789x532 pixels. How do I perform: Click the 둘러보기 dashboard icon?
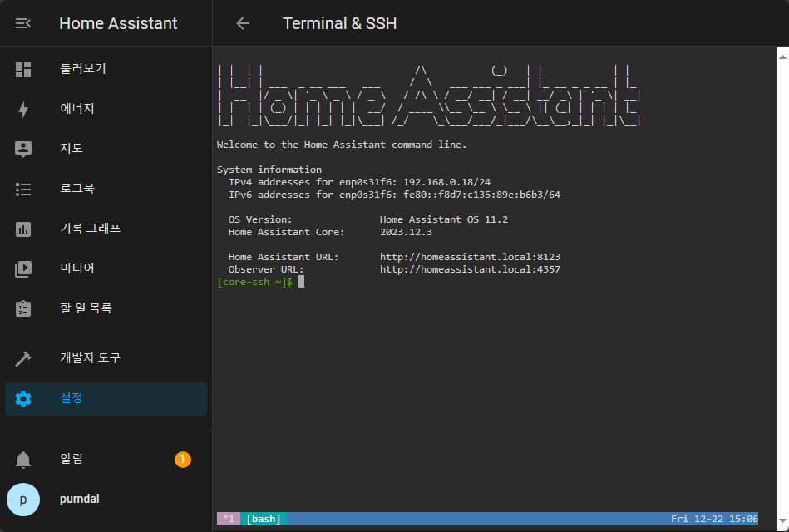23,70
